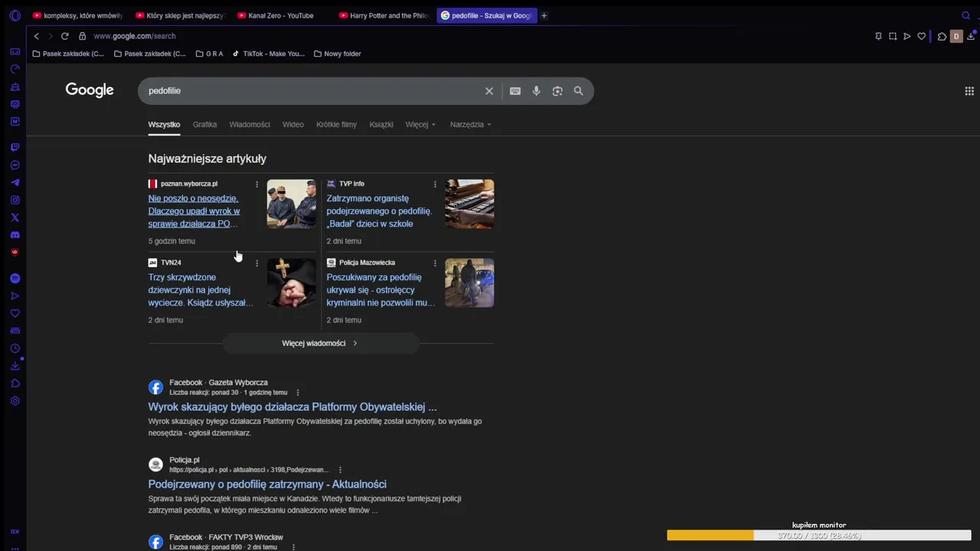The width and height of the screenshot is (980, 551).
Task: Open X (Twitter) in the sidebar
Action: (15, 218)
